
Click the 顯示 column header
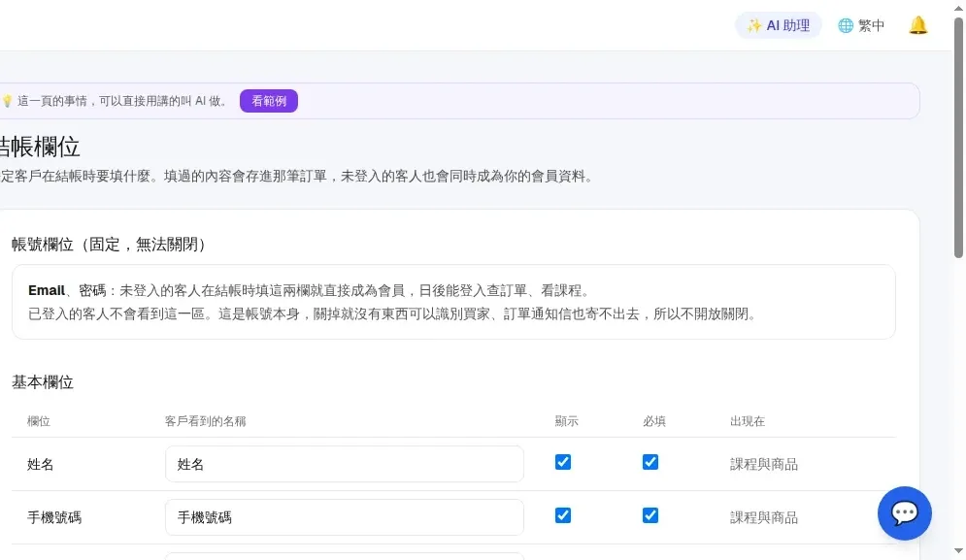(566, 421)
